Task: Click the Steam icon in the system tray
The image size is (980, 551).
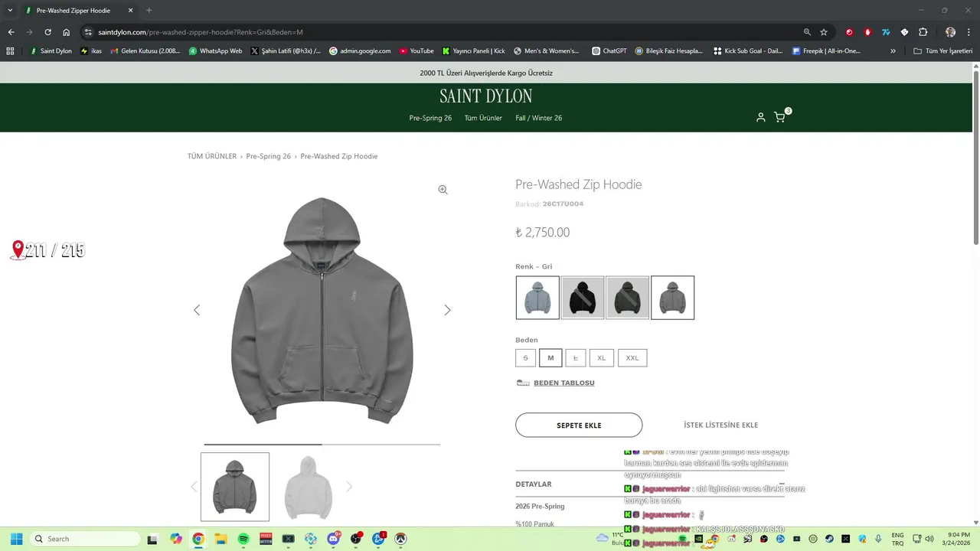Action: point(829,539)
